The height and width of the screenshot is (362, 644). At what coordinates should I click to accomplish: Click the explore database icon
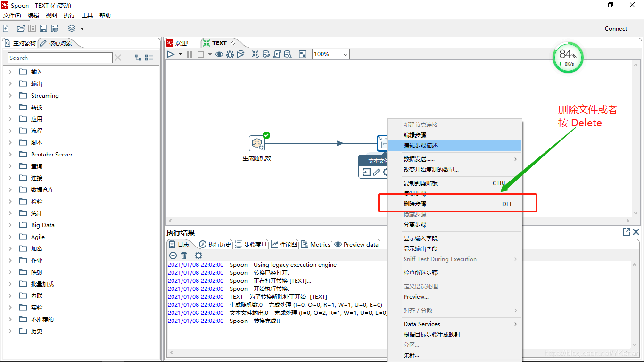(x=288, y=54)
